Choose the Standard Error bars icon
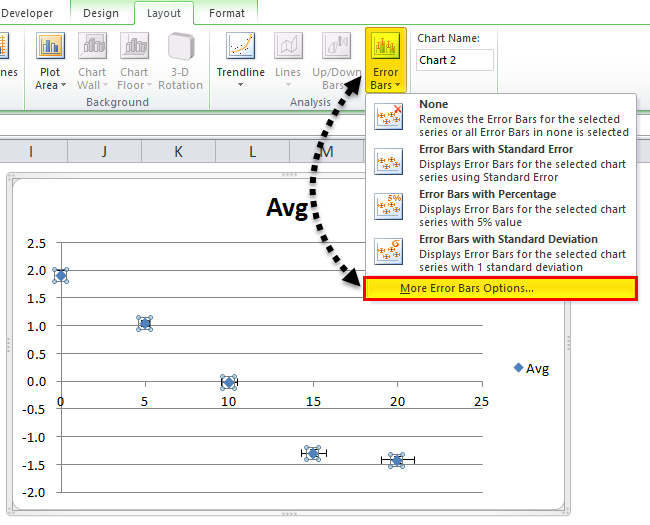This screenshot has width=650, height=525. [388, 162]
